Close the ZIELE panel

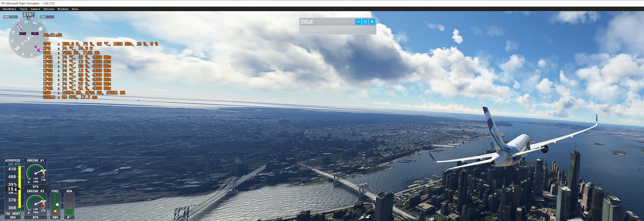click(372, 22)
